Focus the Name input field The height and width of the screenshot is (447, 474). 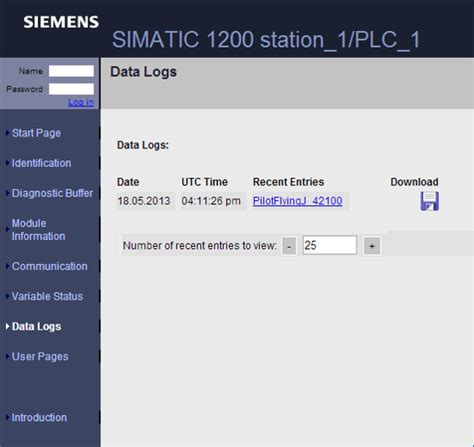click(71, 71)
